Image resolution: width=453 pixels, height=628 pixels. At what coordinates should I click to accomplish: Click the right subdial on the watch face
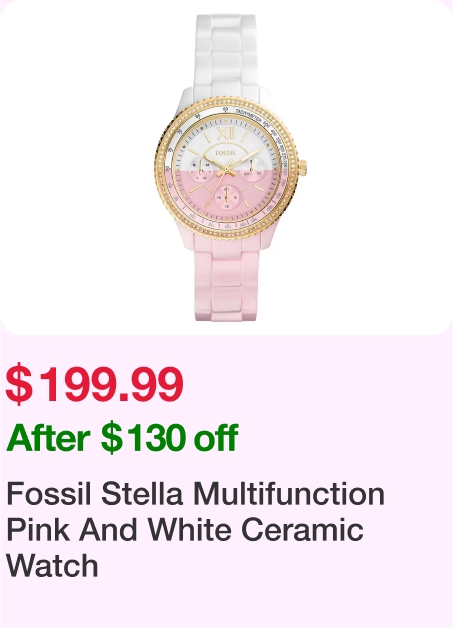(x=252, y=170)
